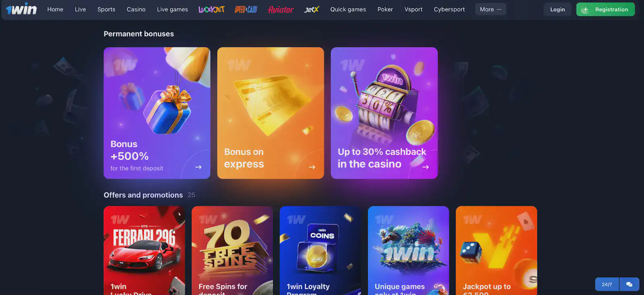The height and width of the screenshot is (295, 644).
Task: Click the arrow on Bonus +500% card
Action: [x=198, y=167]
